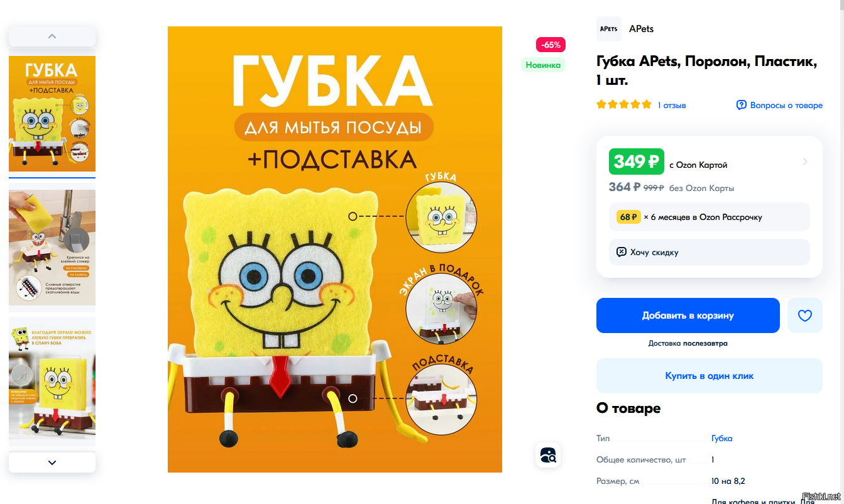Open Вопросы о товаре link
844x504 pixels.
786,105
